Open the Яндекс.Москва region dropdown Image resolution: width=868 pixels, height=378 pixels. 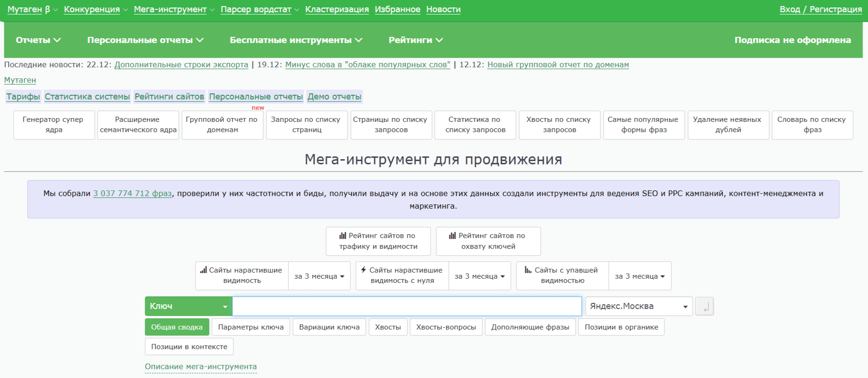[639, 306]
